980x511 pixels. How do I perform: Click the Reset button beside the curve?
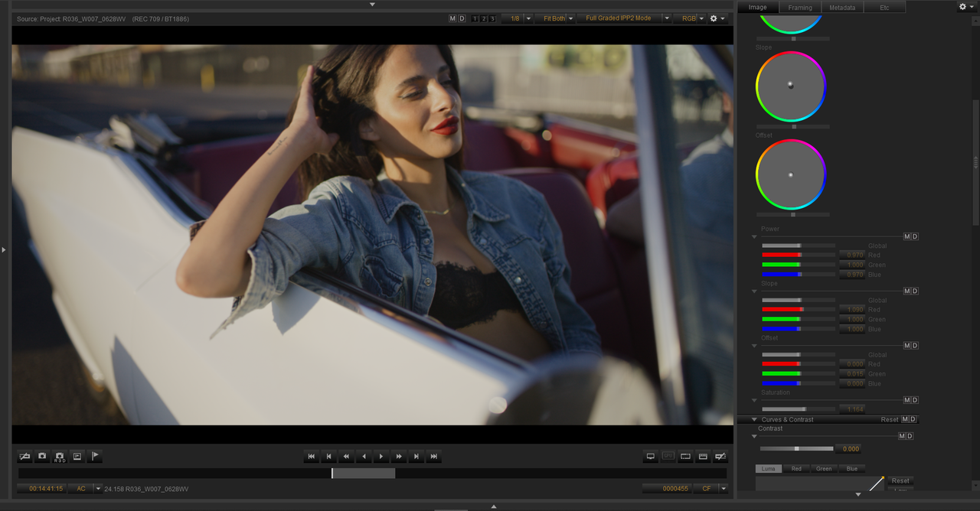tap(900, 480)
